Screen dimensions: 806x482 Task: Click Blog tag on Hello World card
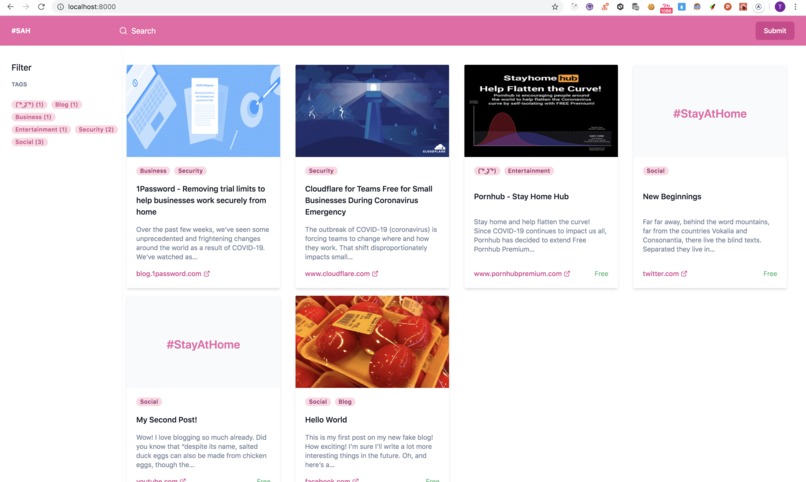coord(345,402)
